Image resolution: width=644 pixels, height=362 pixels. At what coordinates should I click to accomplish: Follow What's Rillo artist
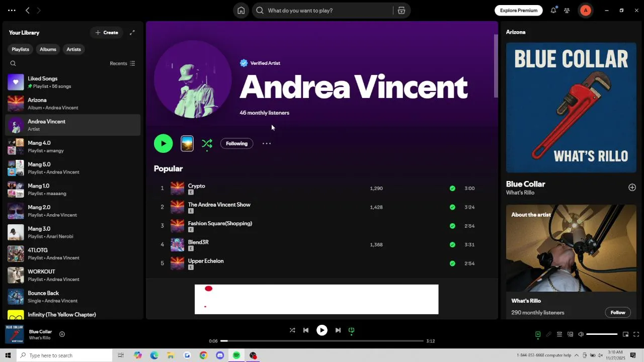618,313
